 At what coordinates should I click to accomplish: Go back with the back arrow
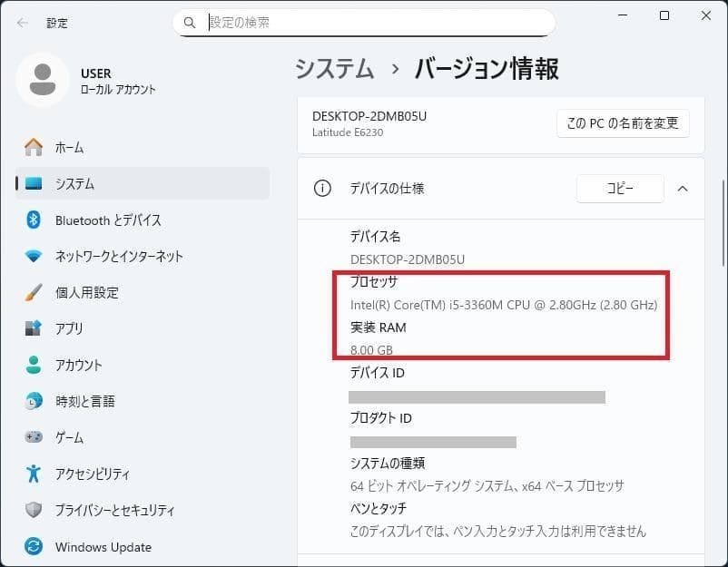pyautogui.click(x=22, y=23)
